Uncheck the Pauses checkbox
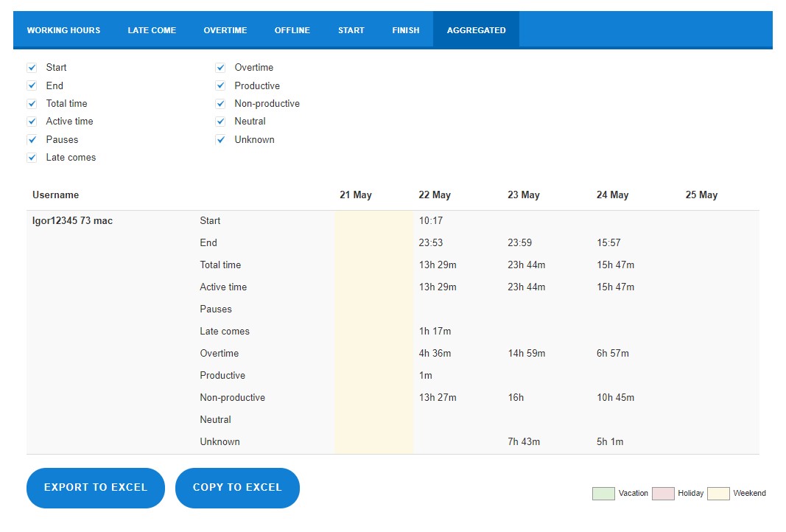This screenshot has width=786, height=532. tap(32, 139)
